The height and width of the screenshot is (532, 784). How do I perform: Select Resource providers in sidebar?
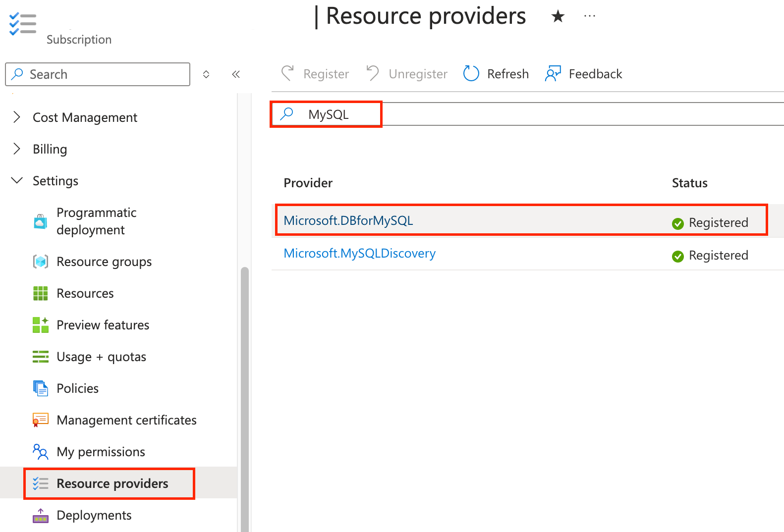pos(112,483)
